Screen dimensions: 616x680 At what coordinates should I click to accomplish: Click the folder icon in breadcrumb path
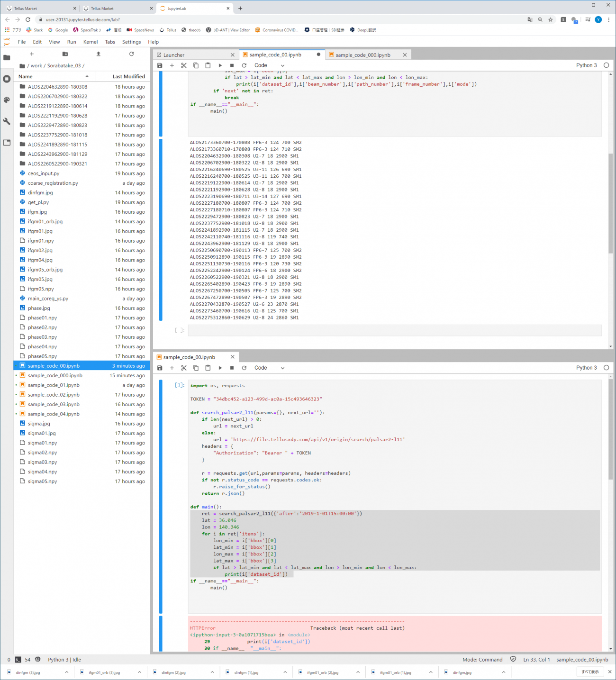[22, 66]
